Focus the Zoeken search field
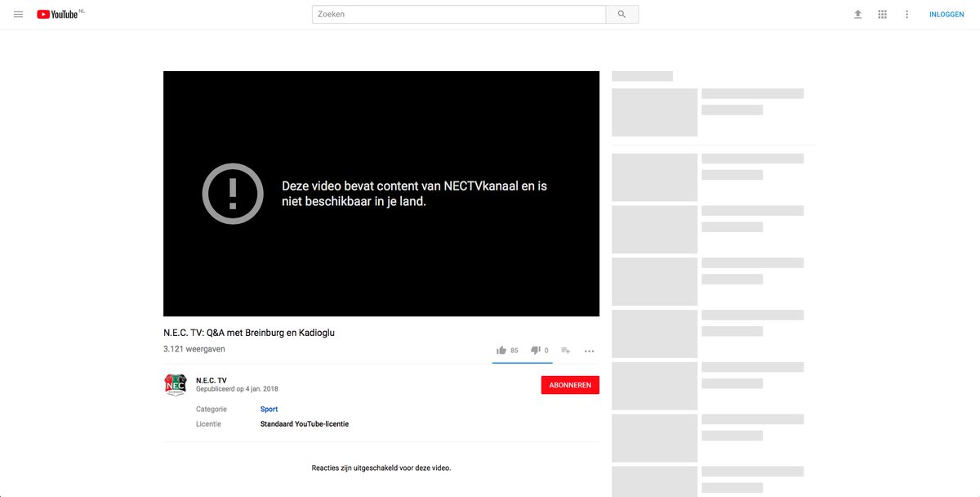 [459, 15]
